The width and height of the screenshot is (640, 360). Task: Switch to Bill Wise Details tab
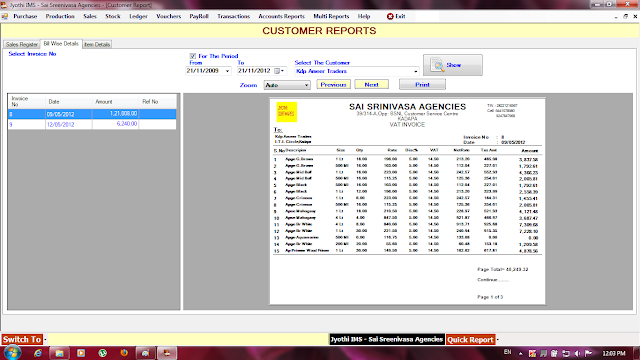tap(61, 44)
